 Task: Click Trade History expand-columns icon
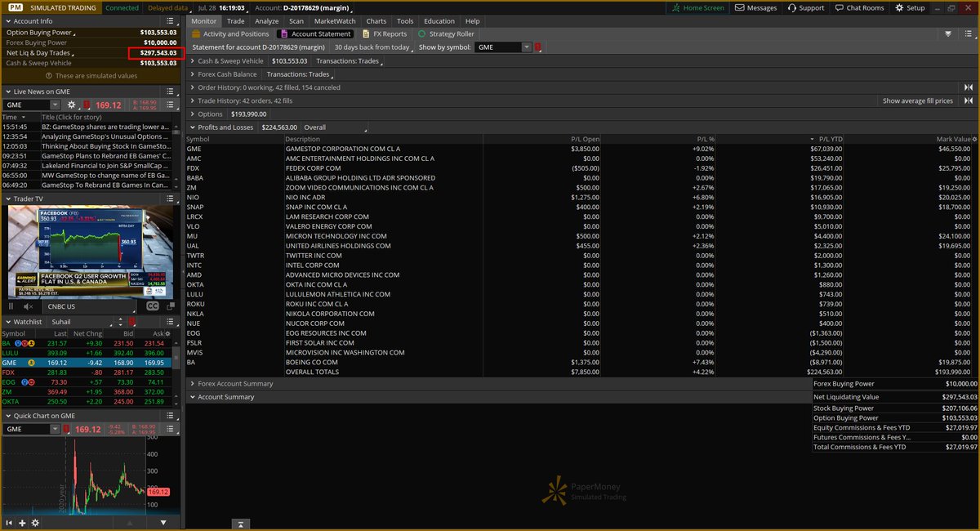click(969, 100)
